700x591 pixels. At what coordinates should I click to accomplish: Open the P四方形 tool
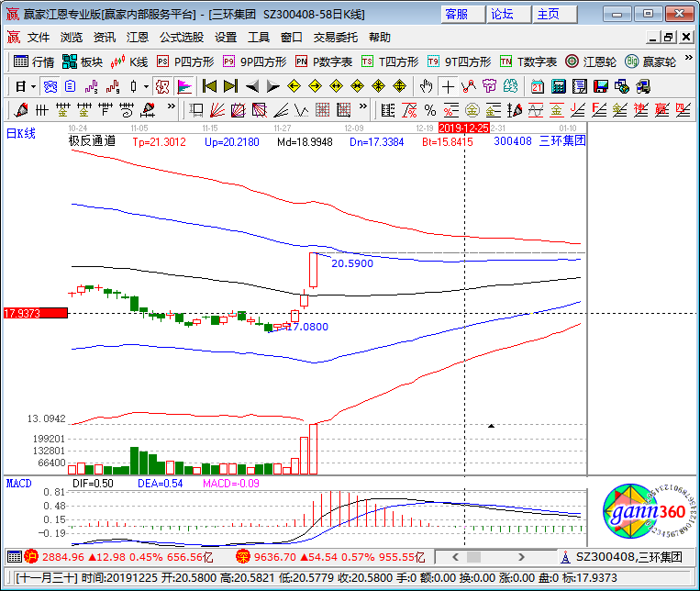tap(185, 61)
